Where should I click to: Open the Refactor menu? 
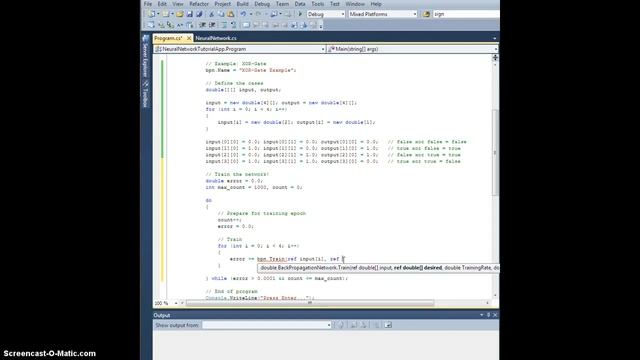point(199,4)
